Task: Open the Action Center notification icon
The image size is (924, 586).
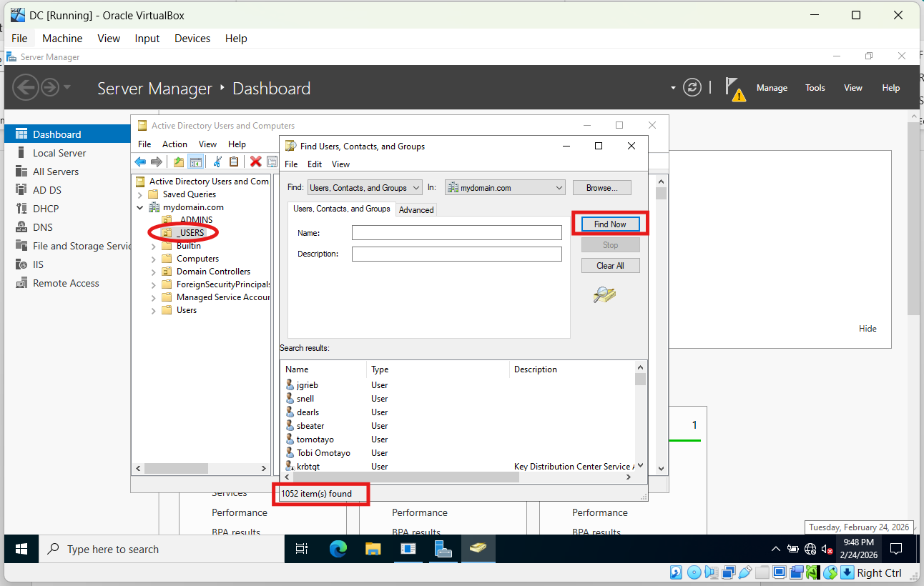Action: [896, 549]
